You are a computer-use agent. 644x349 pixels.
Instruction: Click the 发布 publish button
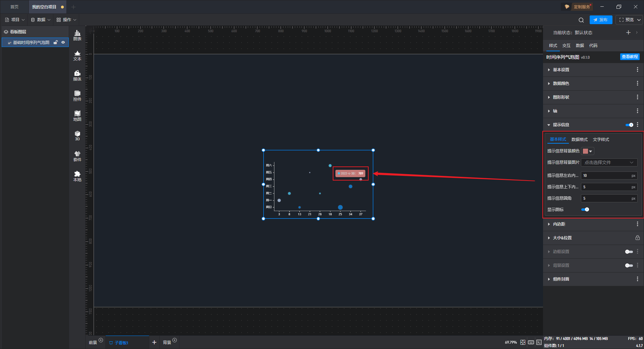click(x=601, y=20)
